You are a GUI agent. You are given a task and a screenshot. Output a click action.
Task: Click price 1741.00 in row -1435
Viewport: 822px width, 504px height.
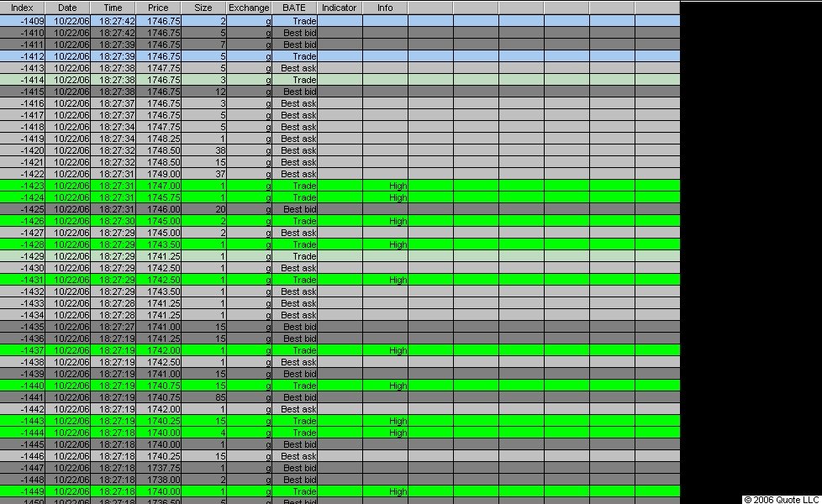click(158, 327)
